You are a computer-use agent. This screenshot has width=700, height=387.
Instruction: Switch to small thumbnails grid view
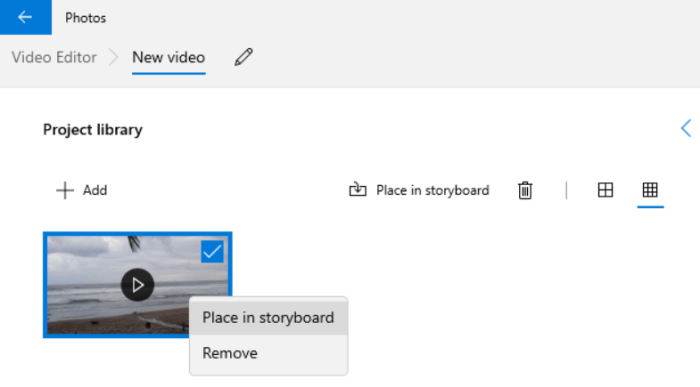(x=650, y=190)
